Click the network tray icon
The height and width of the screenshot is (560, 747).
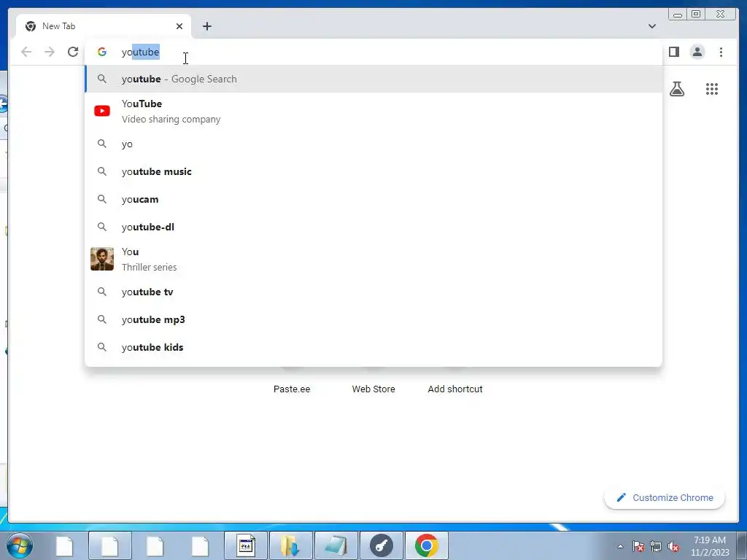[x=656, y=546]
